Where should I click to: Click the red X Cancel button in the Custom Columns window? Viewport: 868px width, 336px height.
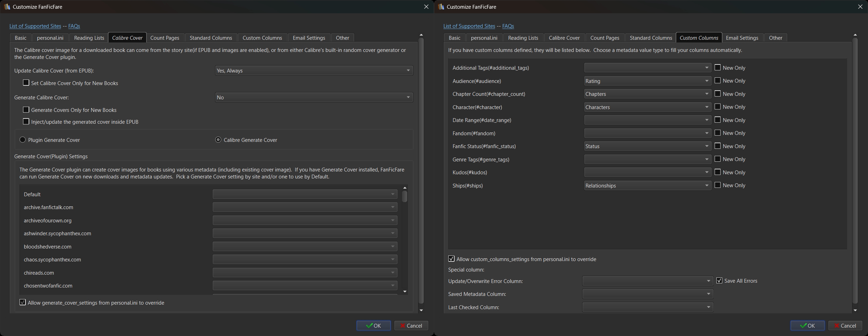point(845,326)
